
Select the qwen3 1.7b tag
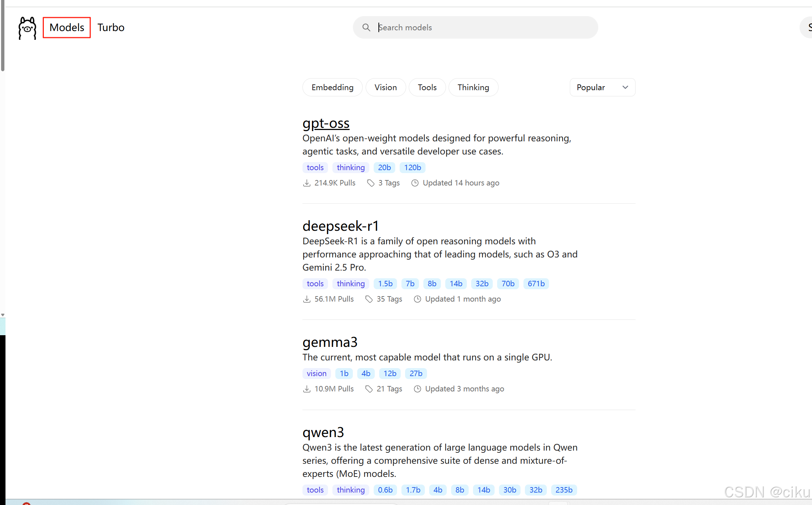[413, 490]
